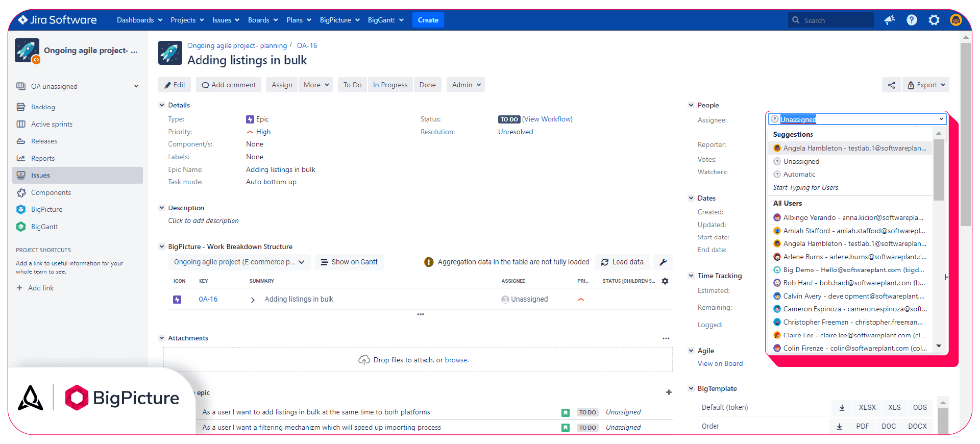This screenshot has height=444, width=980.
Task: Expand the Adding listings in bulk row
Action: pyautogui.click(x=253, y=300)
